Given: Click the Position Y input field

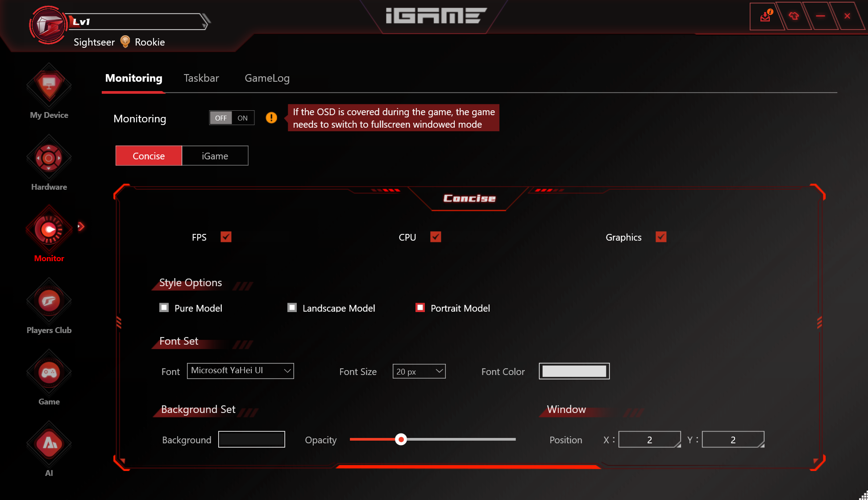Looking at the screenshot, I should (x=733, y=439).
